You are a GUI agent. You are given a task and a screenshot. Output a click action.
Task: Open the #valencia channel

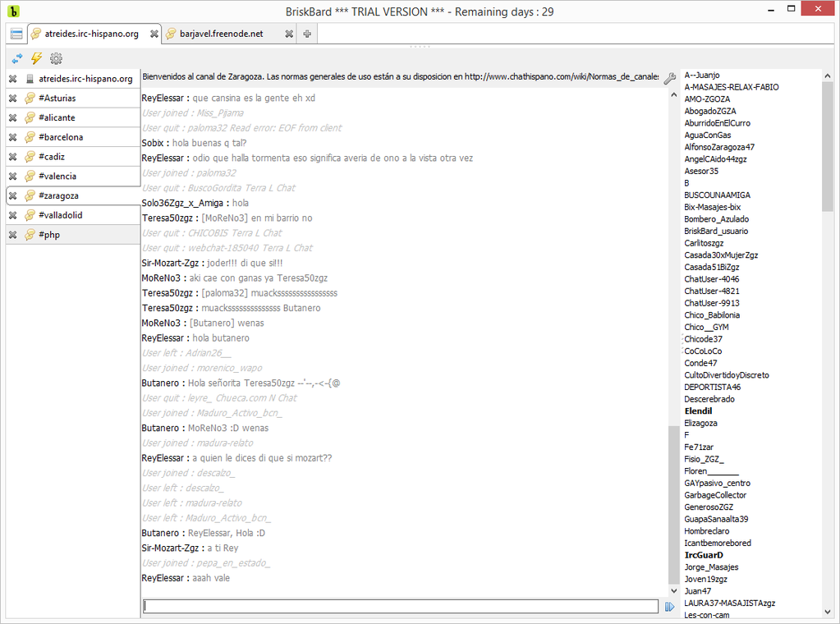[x=57, y=177]
